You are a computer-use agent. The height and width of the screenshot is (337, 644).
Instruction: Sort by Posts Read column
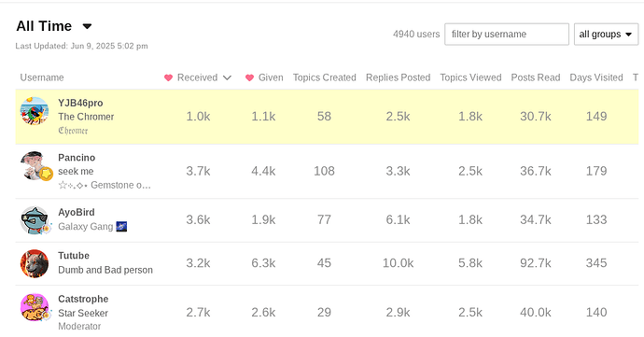pos(535,77)
